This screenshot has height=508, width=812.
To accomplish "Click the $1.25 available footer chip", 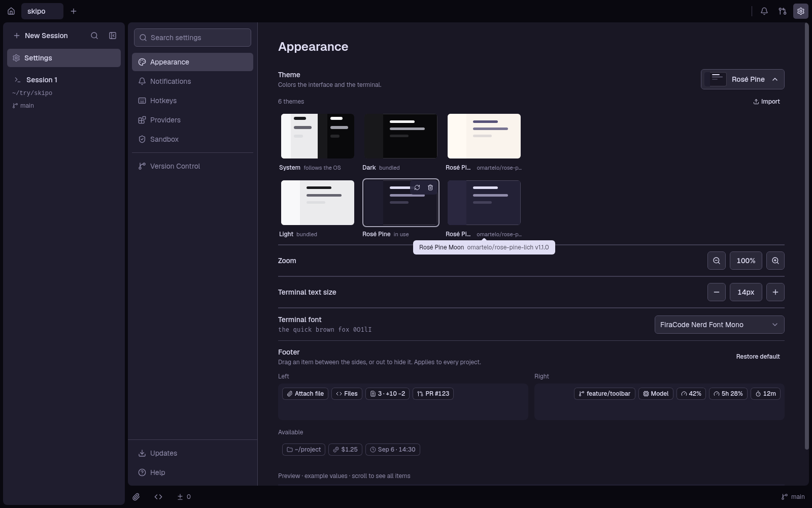I will 345,450.
